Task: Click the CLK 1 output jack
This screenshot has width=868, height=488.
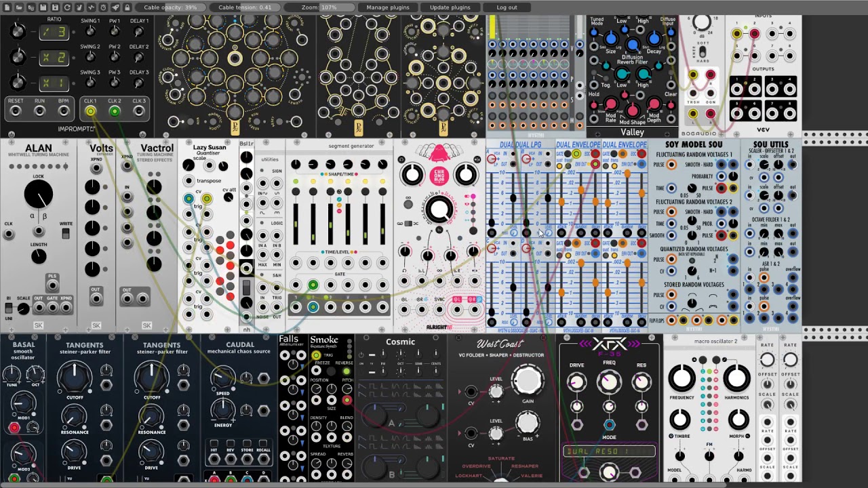Action: tap(90, 111)
